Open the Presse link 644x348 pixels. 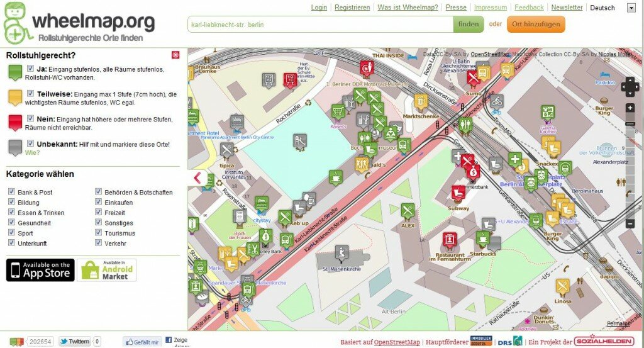456,8
